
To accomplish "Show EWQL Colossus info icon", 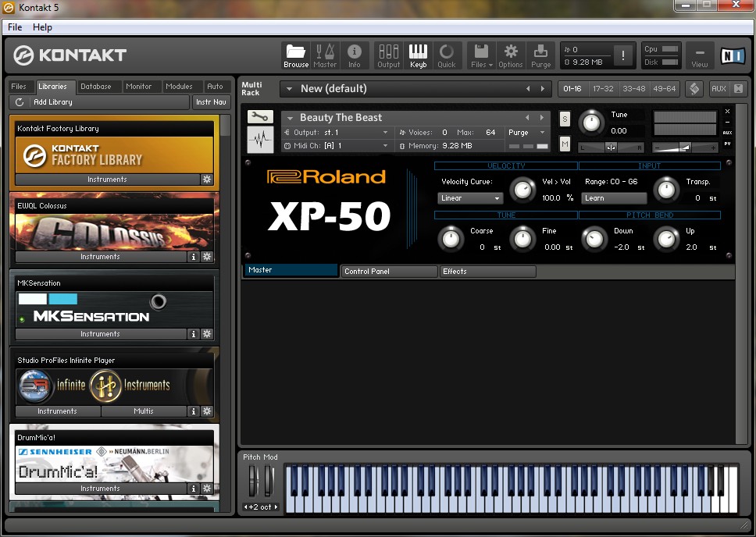I will [194, 257].
